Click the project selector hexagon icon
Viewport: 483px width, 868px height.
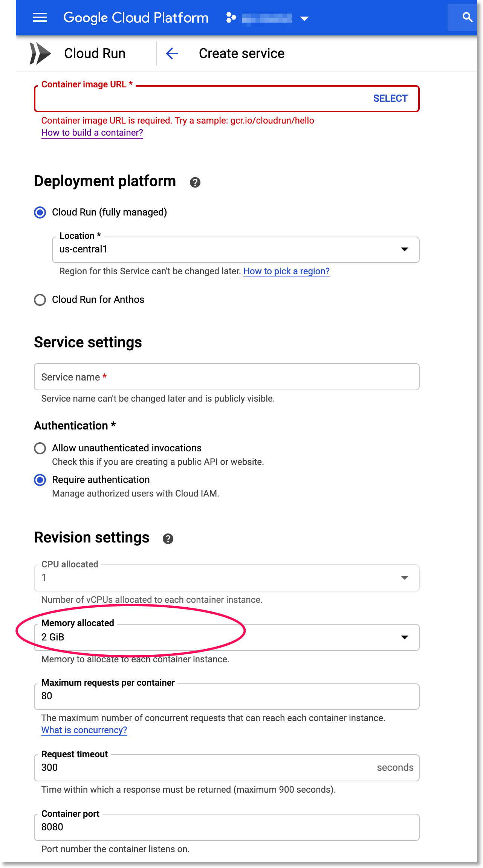pyautogui.click(x=231, y=18)
